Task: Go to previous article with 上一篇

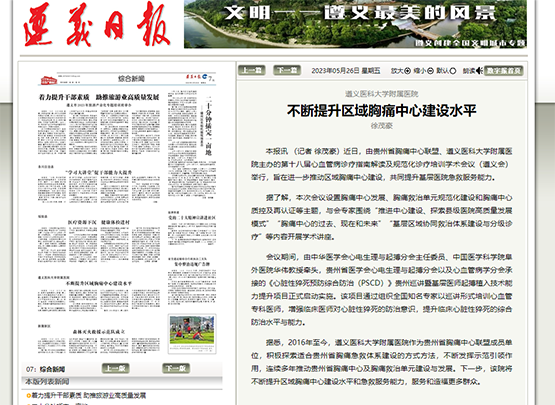Action: coord(251,70)
